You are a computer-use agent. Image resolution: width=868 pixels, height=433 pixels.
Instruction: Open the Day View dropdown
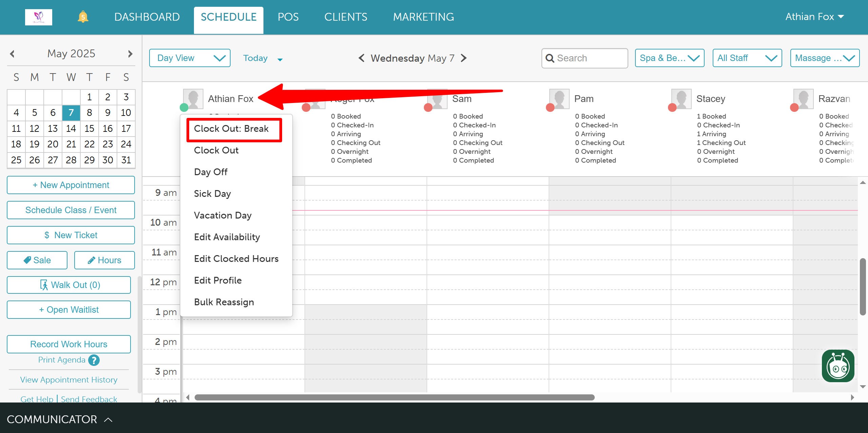point(190,58)
